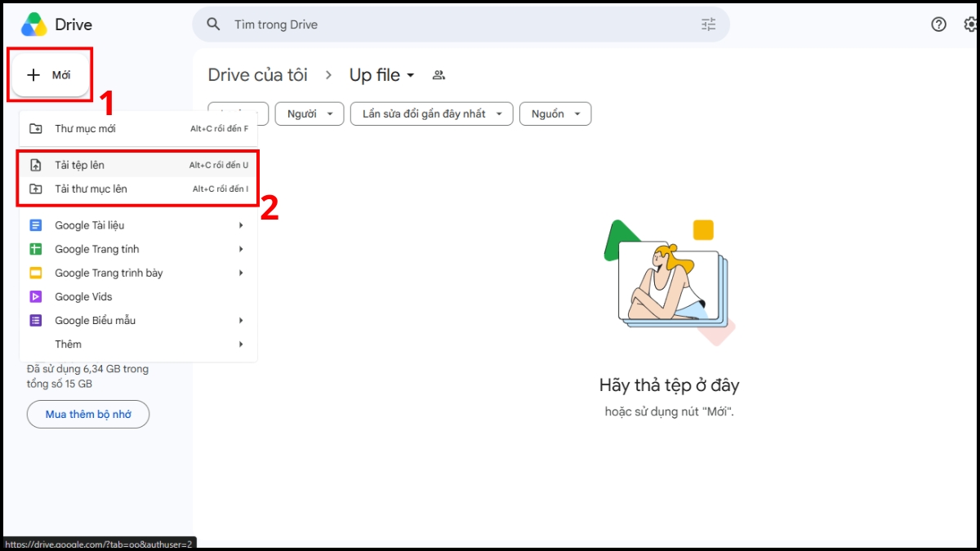Go to Drive của tôi breadcrumb
This screenshot has height=551, width=980.
pos(258,75)
